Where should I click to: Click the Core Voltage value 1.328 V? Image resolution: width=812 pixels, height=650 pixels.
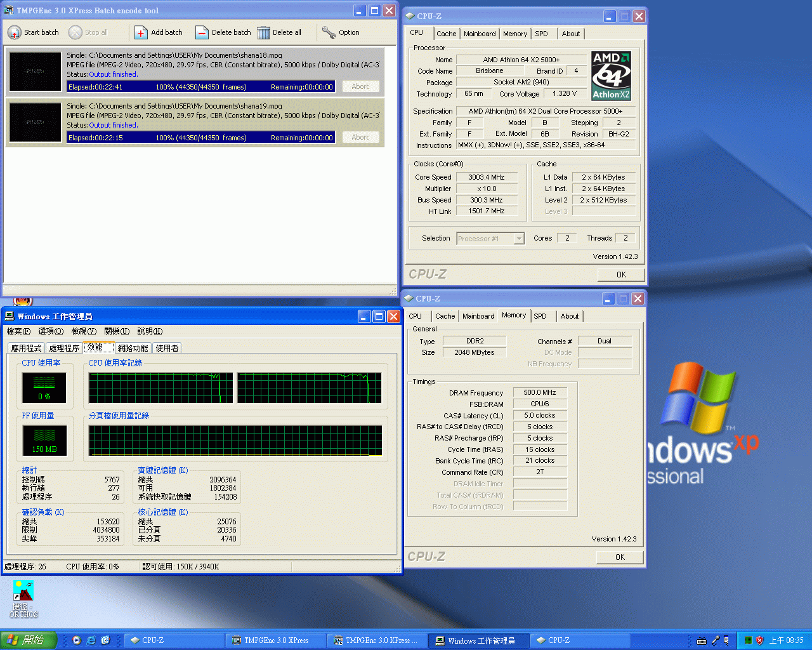point(565,94)
